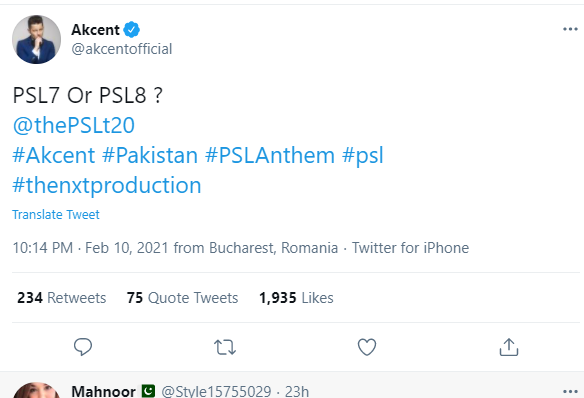Image resolution: width=584 pixels, height=398 pixels.
Task: Click the reply speech bubble icon
Action: pyautogui.click(x=83, y=347)
